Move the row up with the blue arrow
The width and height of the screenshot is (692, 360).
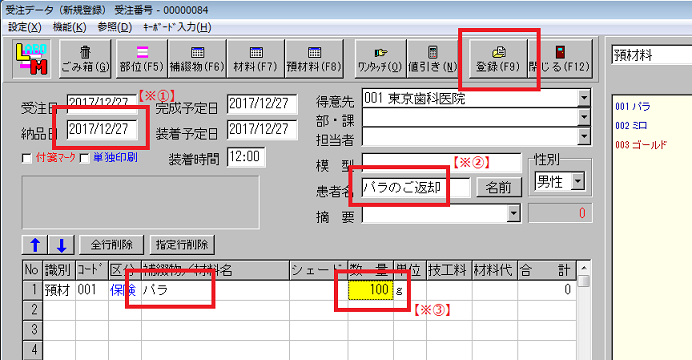pos(35,245)
